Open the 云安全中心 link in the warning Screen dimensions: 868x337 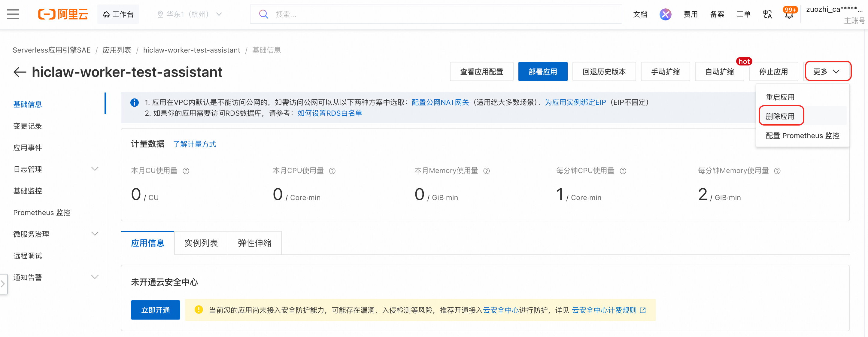[501, 310]
